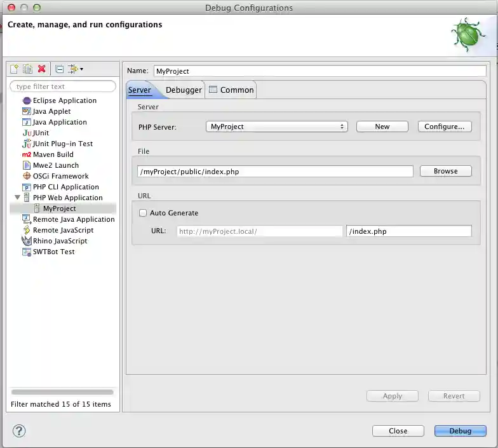The width and height of the screenshot is (498, 448).
Task: Switch to the Common tab
Action: pos(231,90)
